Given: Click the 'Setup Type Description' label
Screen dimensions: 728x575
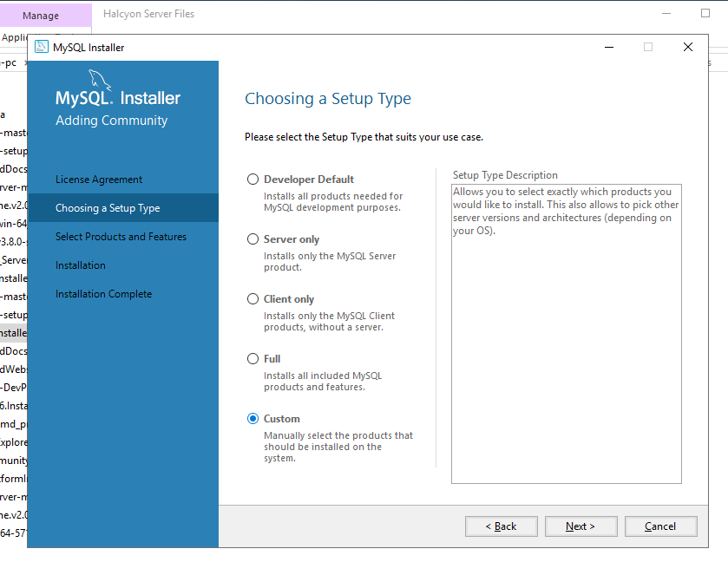Looking at the screenshot, I should 505,175.
